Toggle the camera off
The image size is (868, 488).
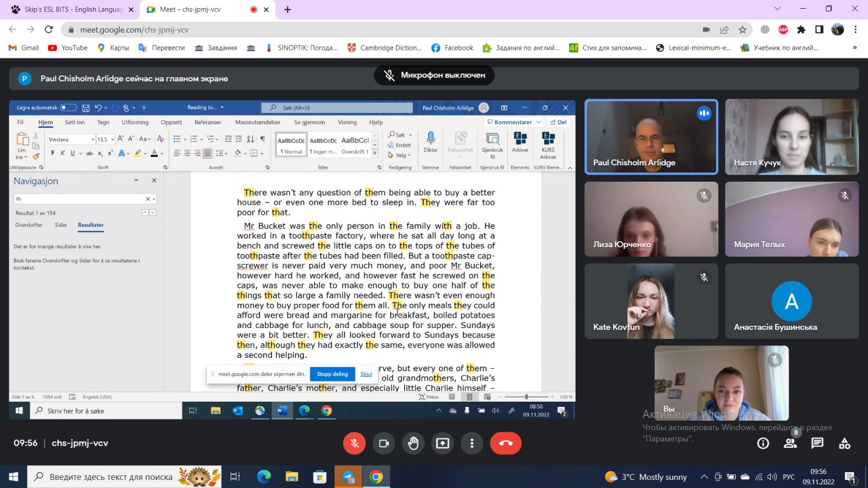384,444
